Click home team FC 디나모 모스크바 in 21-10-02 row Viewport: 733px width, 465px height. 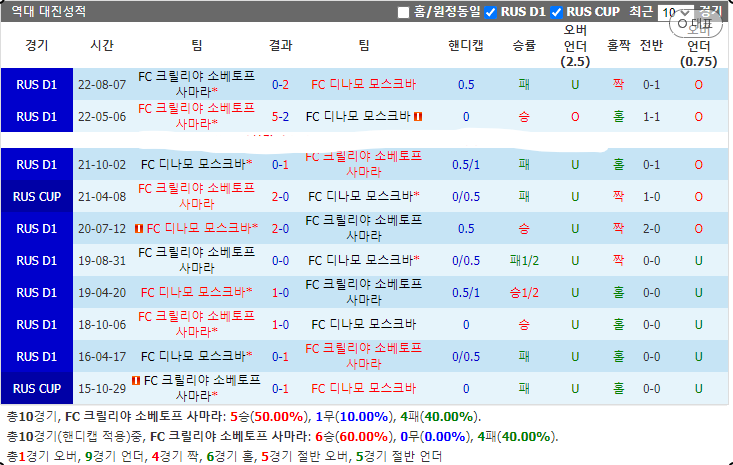(x=196, y=164)
